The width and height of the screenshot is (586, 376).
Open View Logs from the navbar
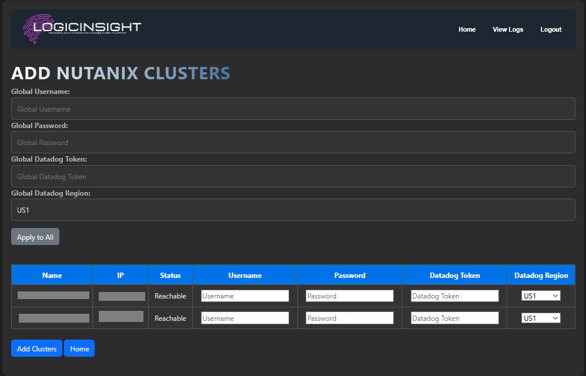508,30
